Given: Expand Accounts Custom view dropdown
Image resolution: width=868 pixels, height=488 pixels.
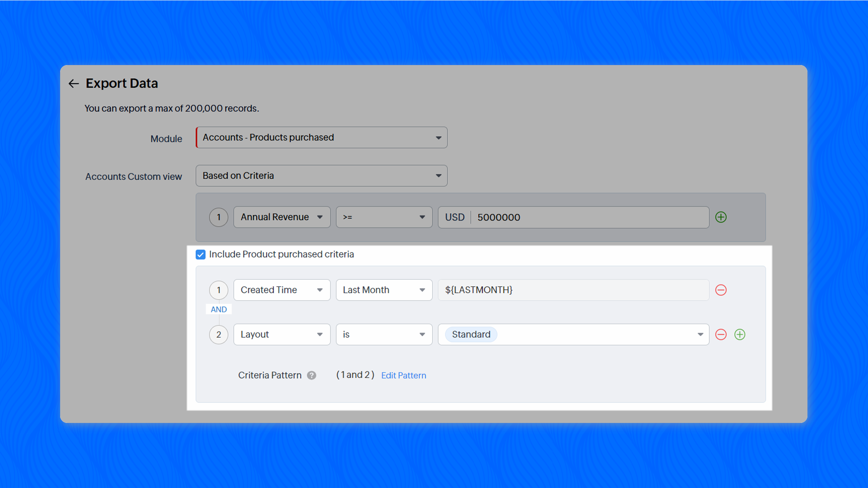Looking at the screenshot, I should pyautogui.click(x=321, y=176).
